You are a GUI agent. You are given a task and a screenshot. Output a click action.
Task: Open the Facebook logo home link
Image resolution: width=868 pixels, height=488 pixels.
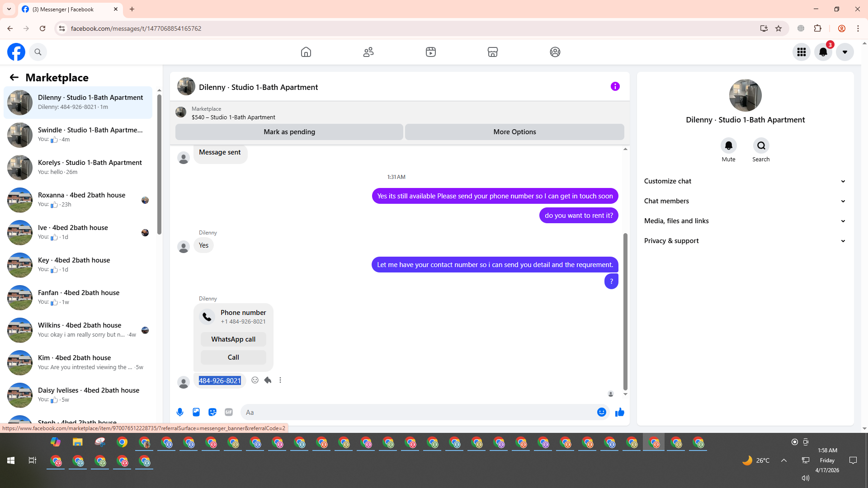click(x=16, y=52)
